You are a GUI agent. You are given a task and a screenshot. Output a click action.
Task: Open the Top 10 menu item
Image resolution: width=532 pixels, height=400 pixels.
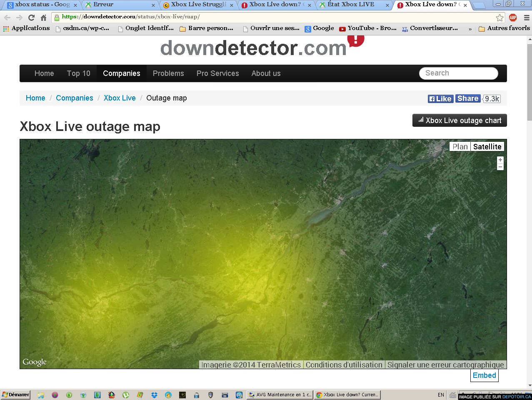pos(79,73)
